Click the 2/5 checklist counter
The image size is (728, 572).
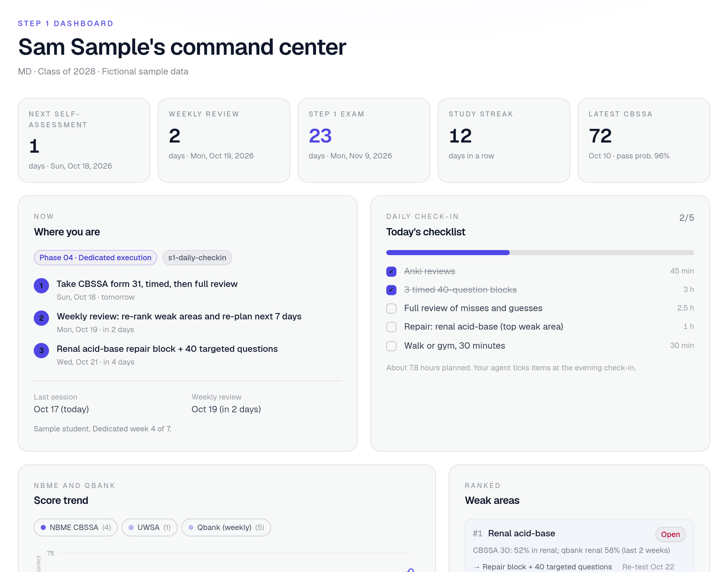(686, 218)
